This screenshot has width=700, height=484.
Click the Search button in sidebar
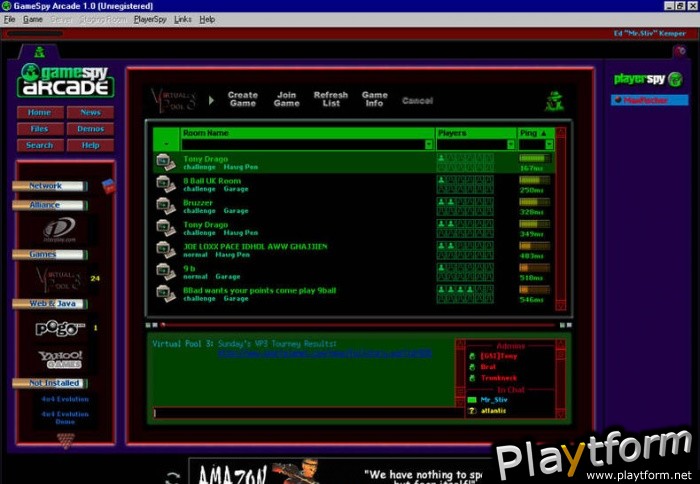(x=40, y=146)
